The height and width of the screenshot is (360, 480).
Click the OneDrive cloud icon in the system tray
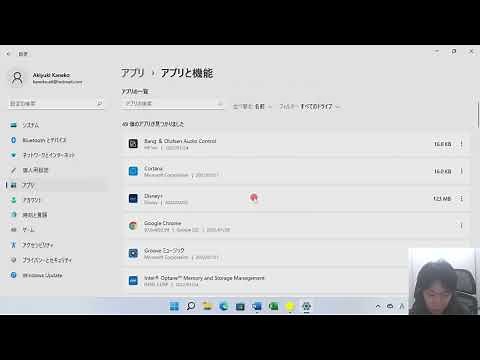point(390,306)
